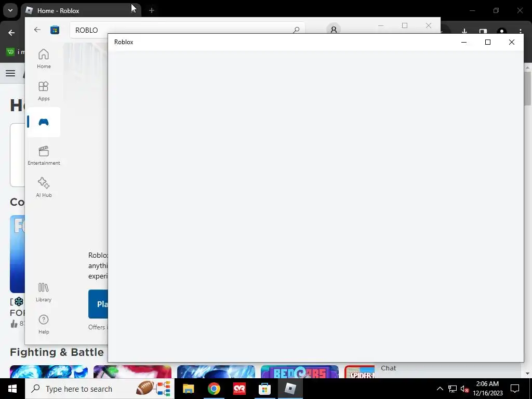This screenshot has width=532, height=399.
Task: Click the Play button in Microsoft Store
Action: 98,304
